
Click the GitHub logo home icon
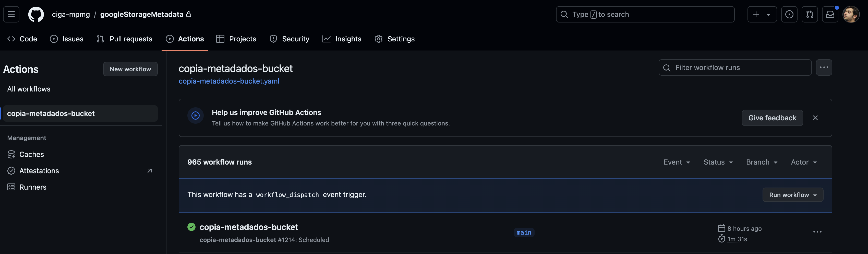pos(36,14)
